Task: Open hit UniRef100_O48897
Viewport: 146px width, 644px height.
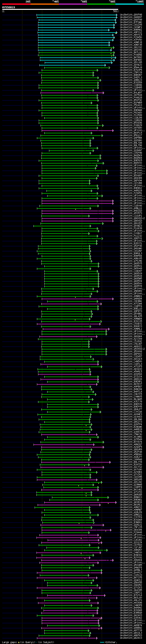Action: point(131,17)
